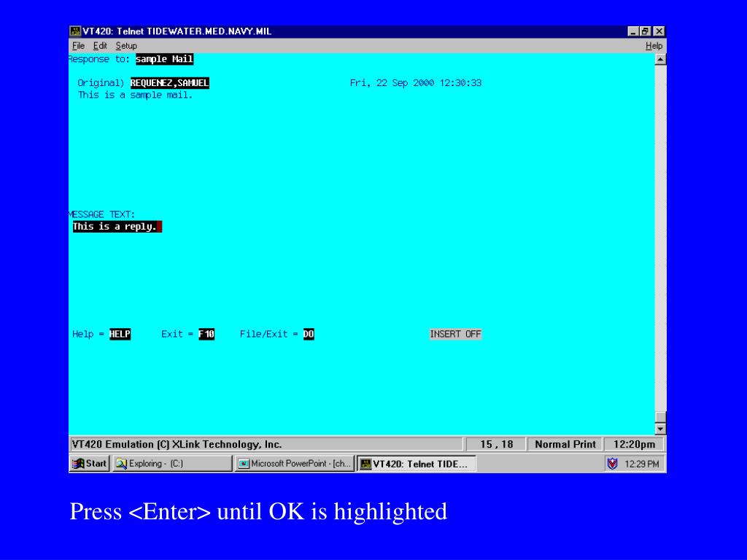This screenshot has height=560, width=747.
Task: Click the PowerPoint icon in the taskbar
Action: pyautogui.click(x=244, y=463)
